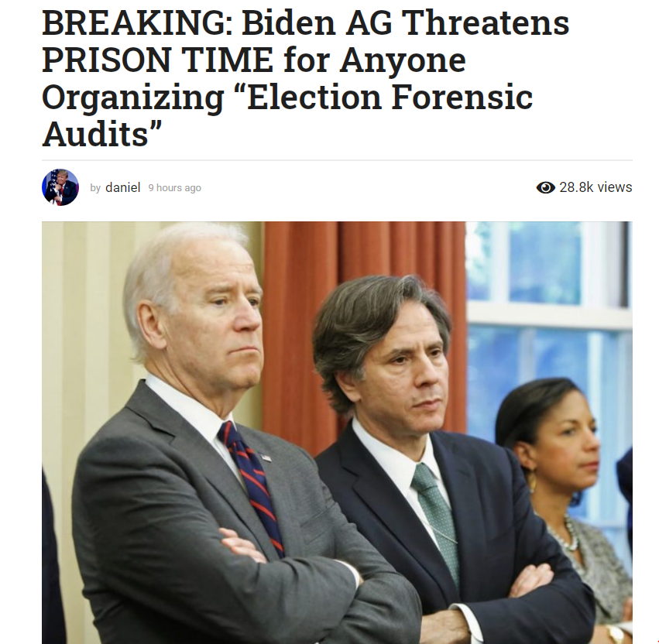The image size is (659, 644).
Task: Click the divider line under the headline
Action: [337, 160]
